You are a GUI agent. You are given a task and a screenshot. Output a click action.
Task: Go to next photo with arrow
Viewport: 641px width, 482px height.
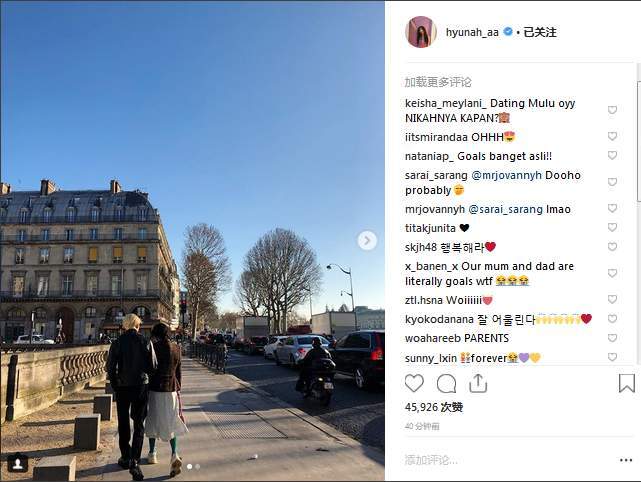pyautogui.click(x=367, y=240)
